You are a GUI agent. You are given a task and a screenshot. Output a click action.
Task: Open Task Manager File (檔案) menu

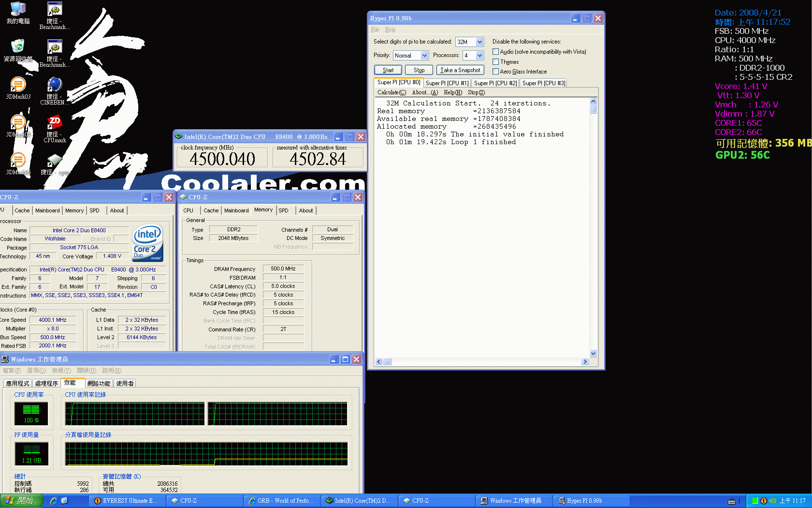click(x=12, y=371)
